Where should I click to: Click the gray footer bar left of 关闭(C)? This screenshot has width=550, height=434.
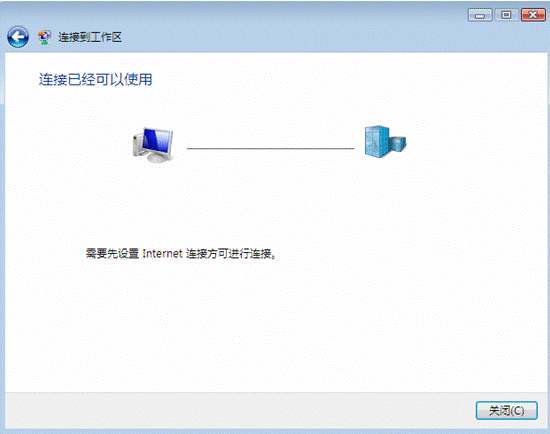(x=239, y=410)
